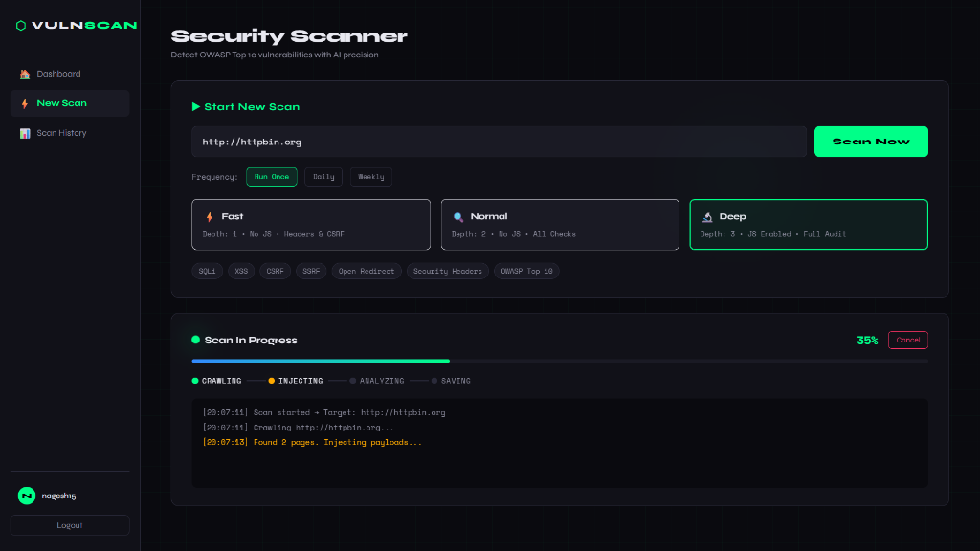The height and width of the screenshot is (551, 980).
Task: Click the nagesh15 user avatar
Action: tap(27, 496)
